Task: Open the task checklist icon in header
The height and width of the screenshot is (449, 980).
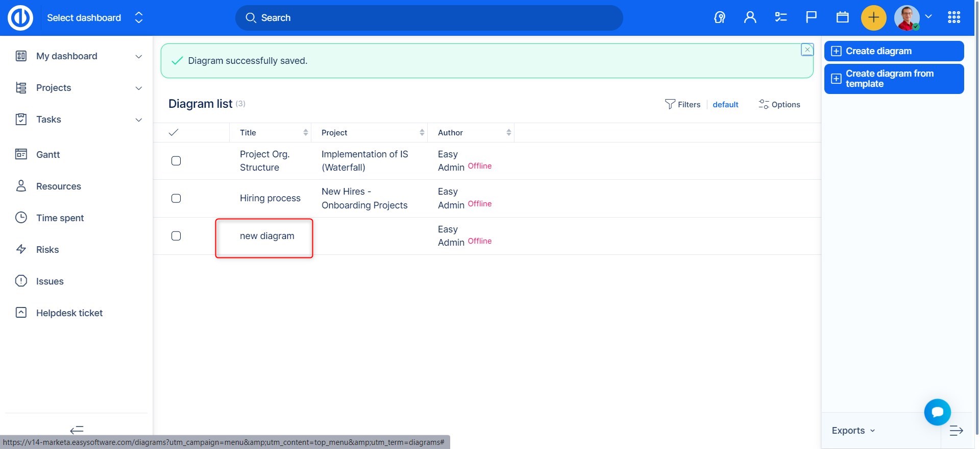Action: tap(780, 18)
